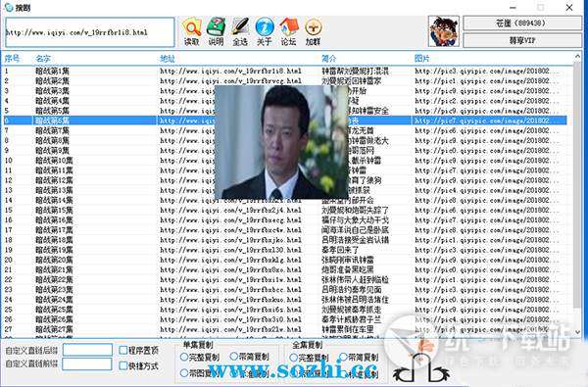Sort by the 图片 column header
Viewport: 588px width, 387px height.
[421, 59]
